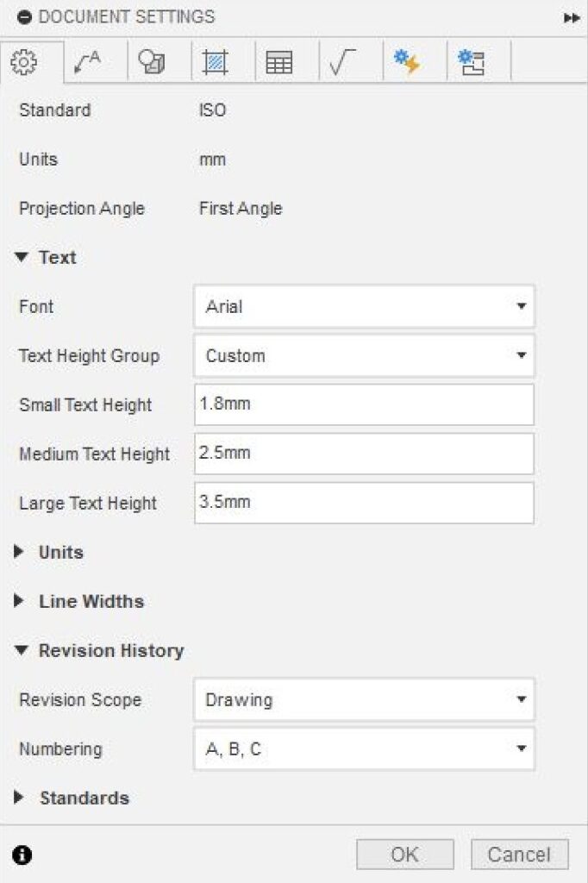Open the Text Height Group dropdown
588x883 pixels.
[364, 355]
